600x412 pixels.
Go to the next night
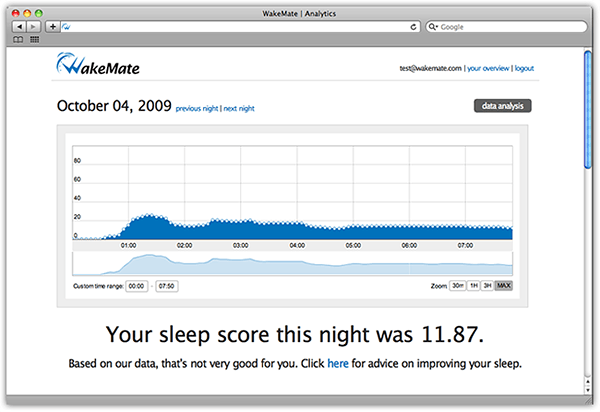[x=239, y=108]
